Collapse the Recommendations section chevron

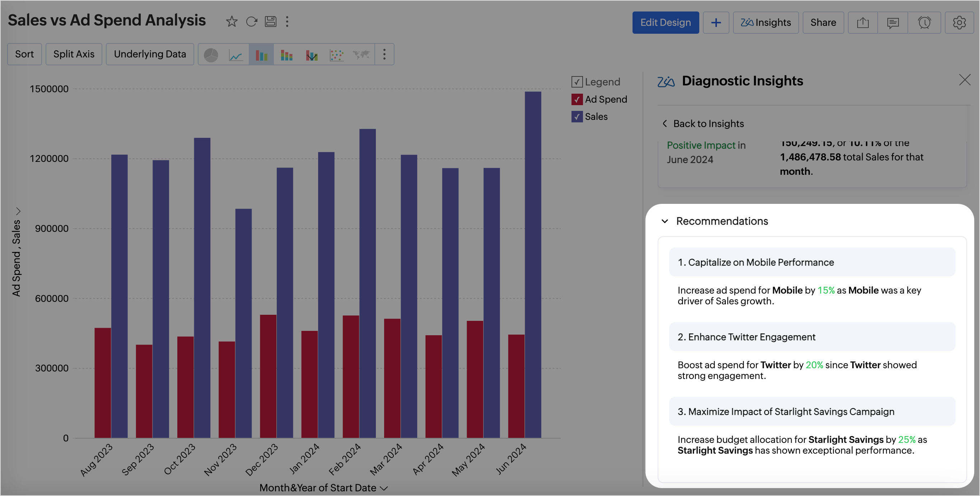(x=664, y=221)
